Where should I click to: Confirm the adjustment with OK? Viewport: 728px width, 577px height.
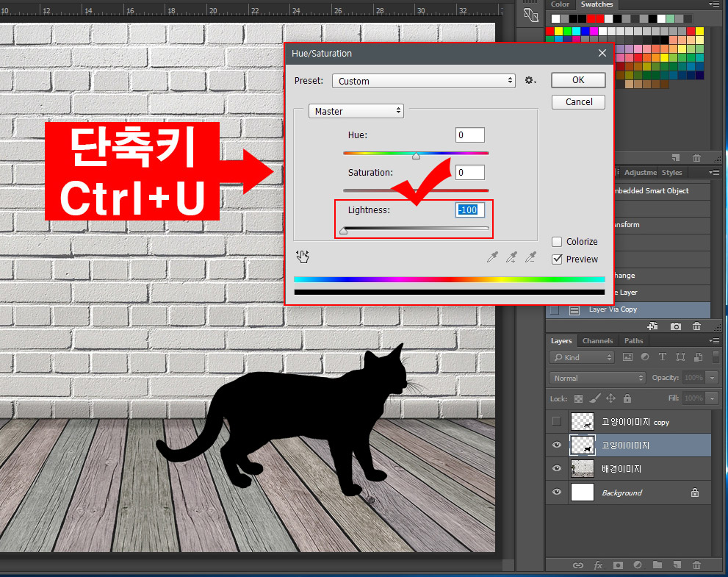[x=577, y=79]
